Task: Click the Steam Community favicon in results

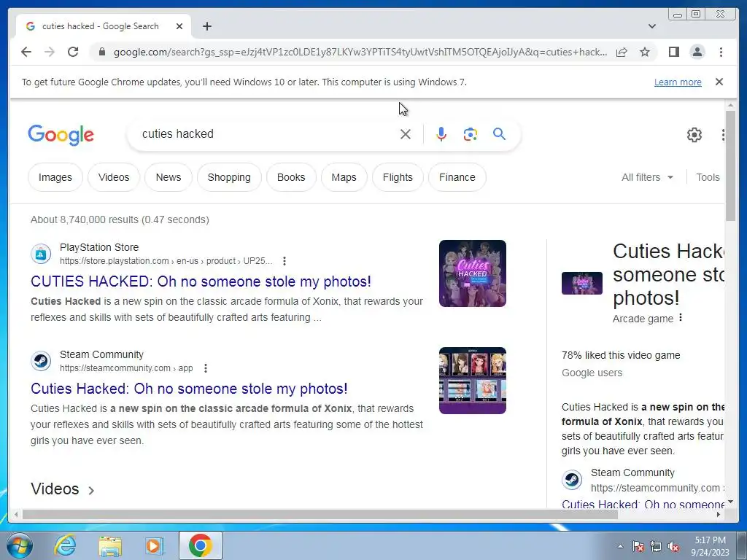Action: click(x=41, y=361)
